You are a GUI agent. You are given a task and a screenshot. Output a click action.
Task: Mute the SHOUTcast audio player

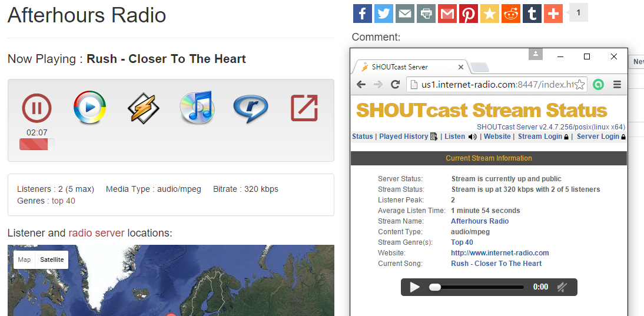(562, 287)
